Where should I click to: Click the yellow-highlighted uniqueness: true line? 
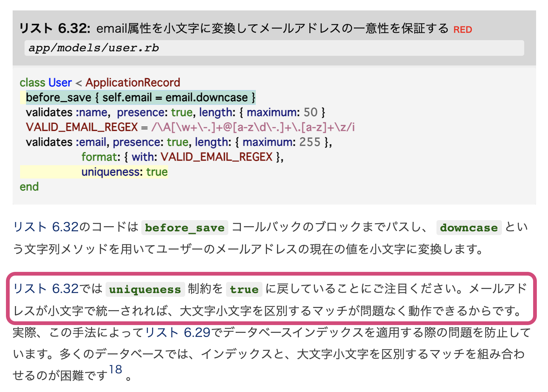pos(124,172)
